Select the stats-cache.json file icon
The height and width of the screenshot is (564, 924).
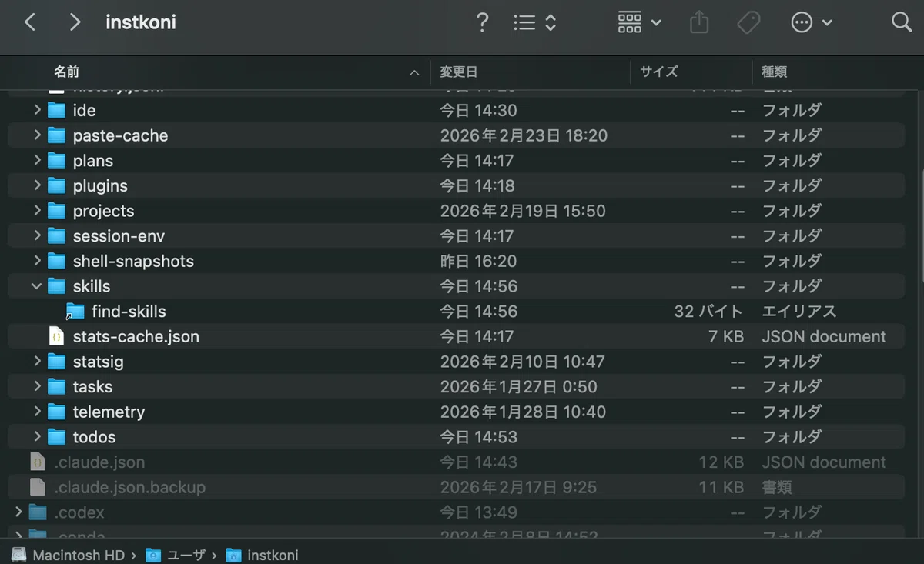point(56,336)
